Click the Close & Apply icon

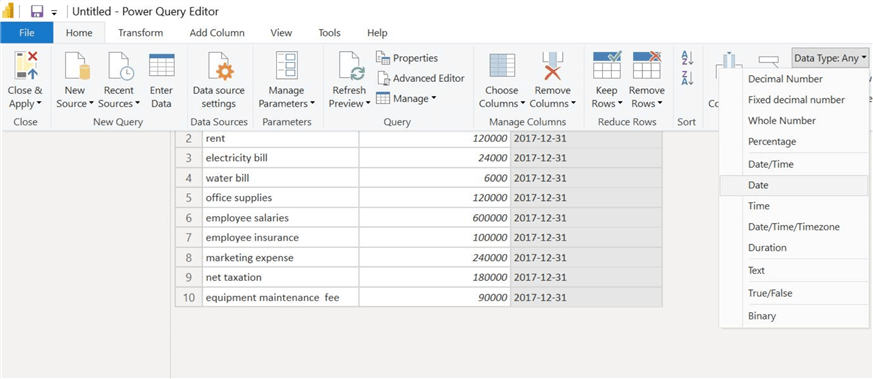tap(26, 66)
